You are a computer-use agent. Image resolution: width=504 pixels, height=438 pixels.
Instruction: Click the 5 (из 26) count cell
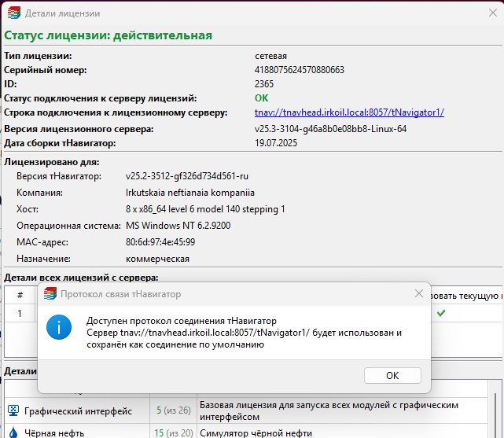point(174,410)
